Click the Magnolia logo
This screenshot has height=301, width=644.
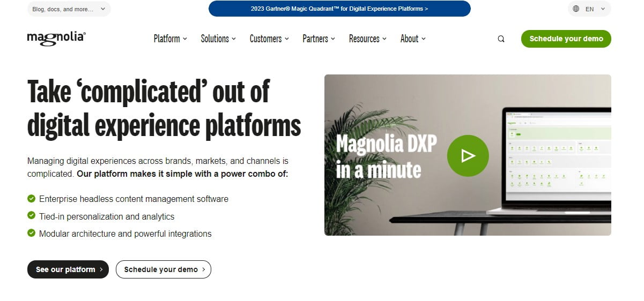(56, 38)
